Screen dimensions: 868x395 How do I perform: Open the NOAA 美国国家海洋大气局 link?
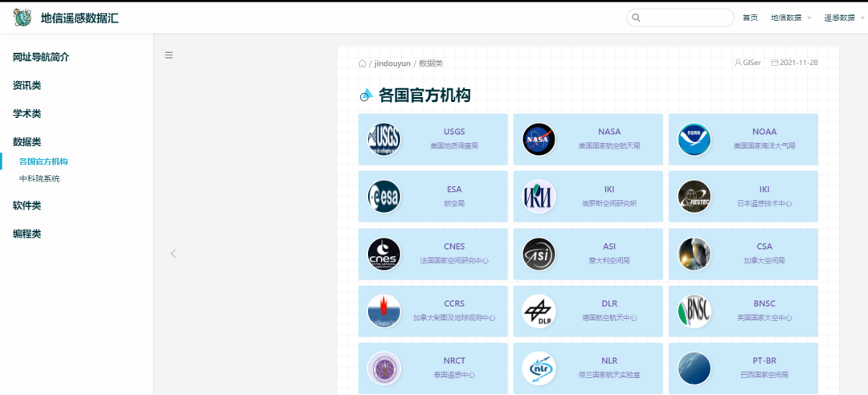(743, 140)
